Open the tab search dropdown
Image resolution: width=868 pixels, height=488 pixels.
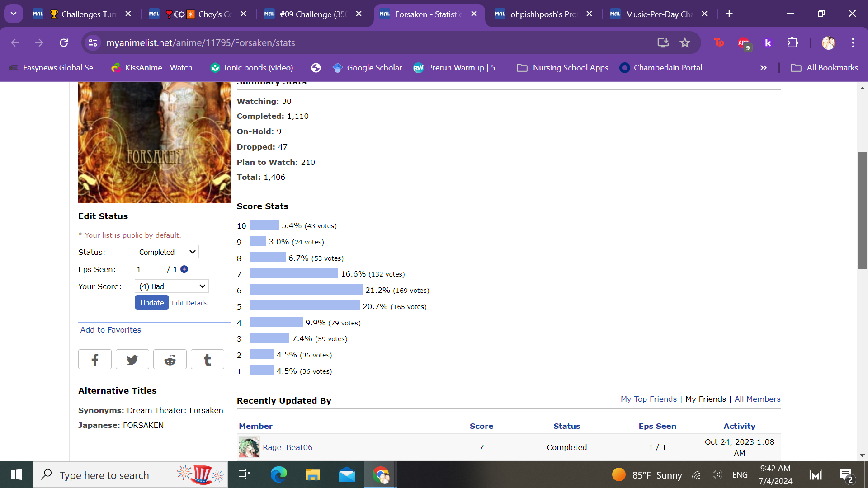coord(14,14)
